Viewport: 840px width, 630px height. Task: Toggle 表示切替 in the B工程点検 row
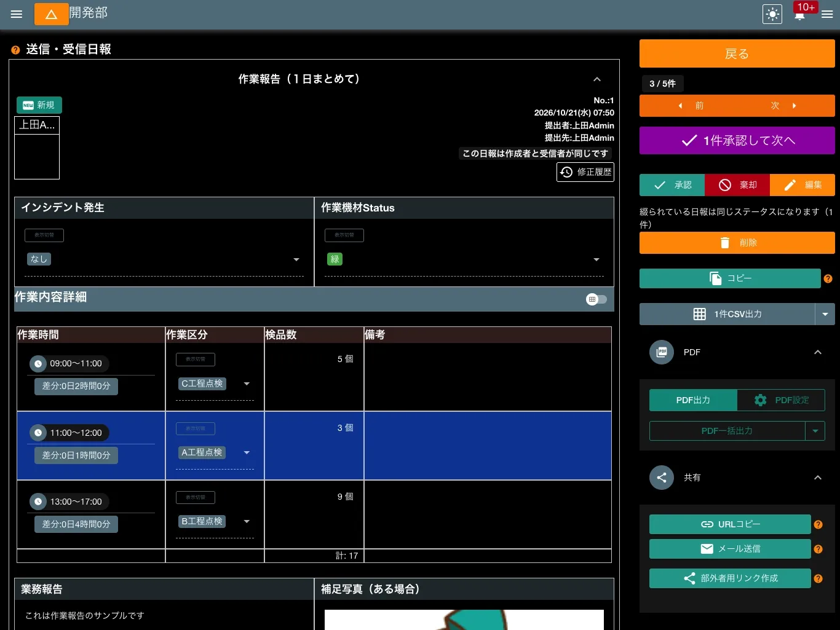tap(196, 497)
